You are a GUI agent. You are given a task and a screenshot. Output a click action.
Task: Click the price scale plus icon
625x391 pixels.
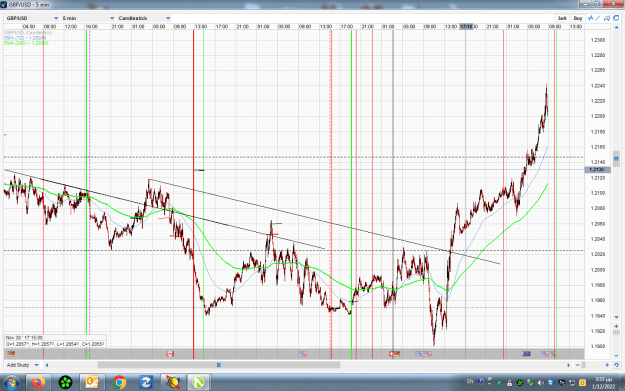(x=616, y=326)
